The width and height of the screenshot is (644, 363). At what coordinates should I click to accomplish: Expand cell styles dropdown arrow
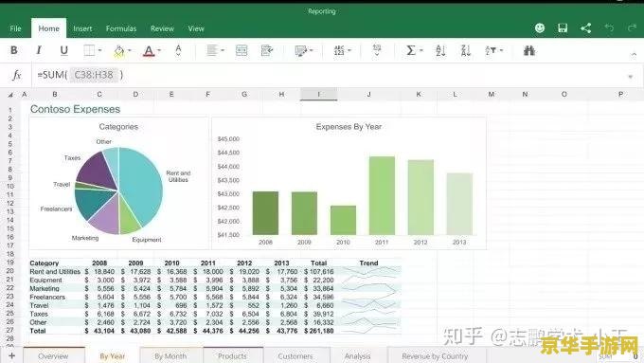tap(312, 50)
